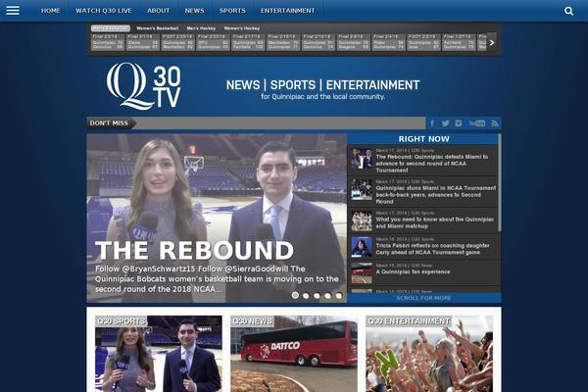The height and width of the screenshot is (392, 588).
Task: Open the NEWS menu item
Action: coord(194,11)
